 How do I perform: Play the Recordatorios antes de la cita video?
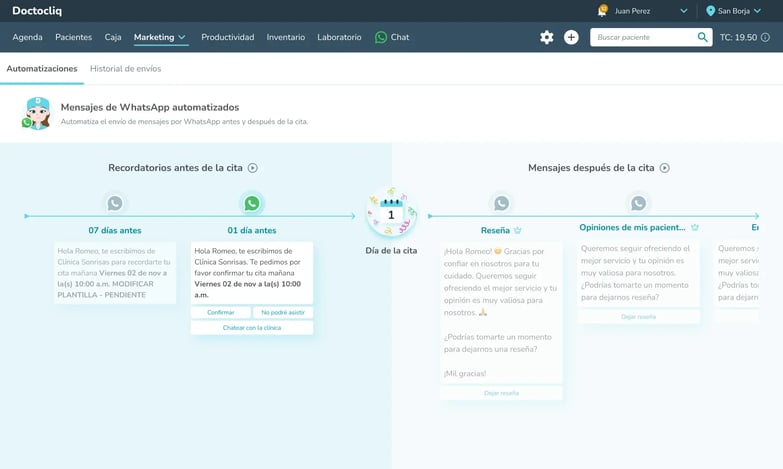[253, 168]
